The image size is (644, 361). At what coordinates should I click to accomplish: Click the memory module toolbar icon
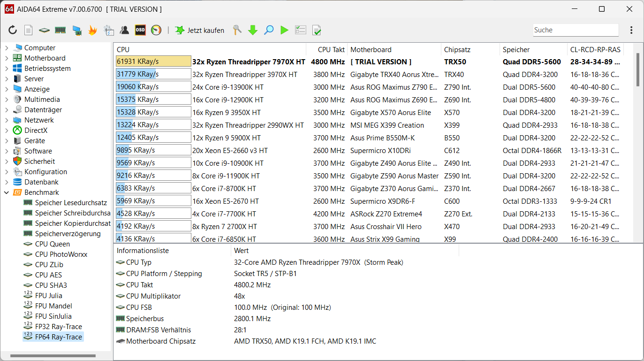click(x=60, y=30)
